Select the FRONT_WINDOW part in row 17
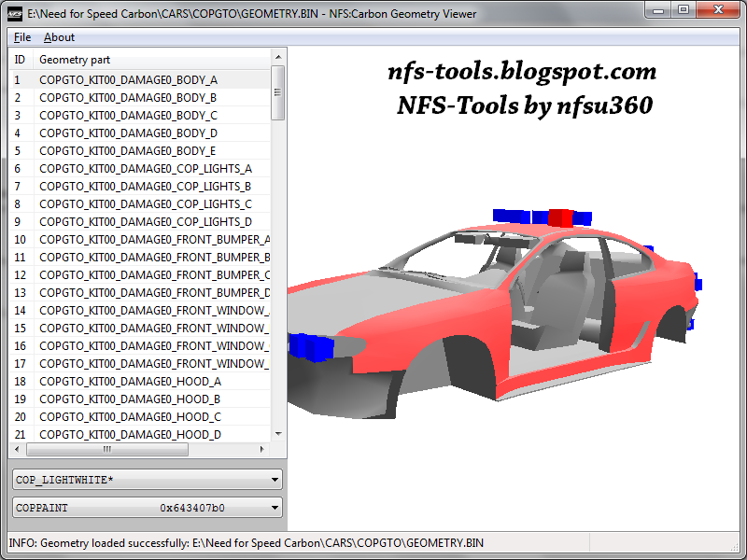Screen dimensions: 747x560 click(140, 363)
